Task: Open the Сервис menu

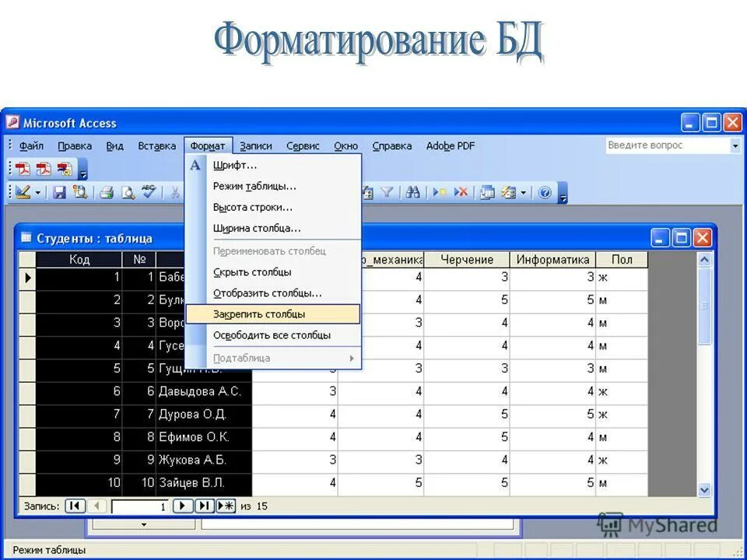Action: point(303,145)
